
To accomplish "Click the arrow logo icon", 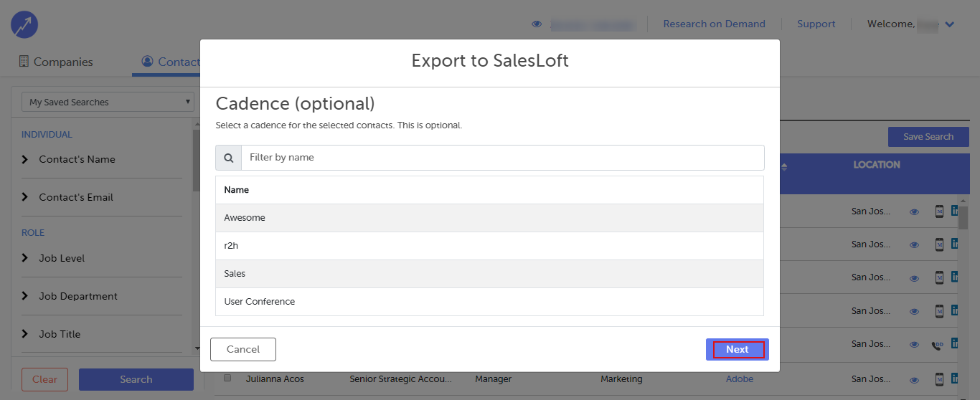I will pos(24,25).
